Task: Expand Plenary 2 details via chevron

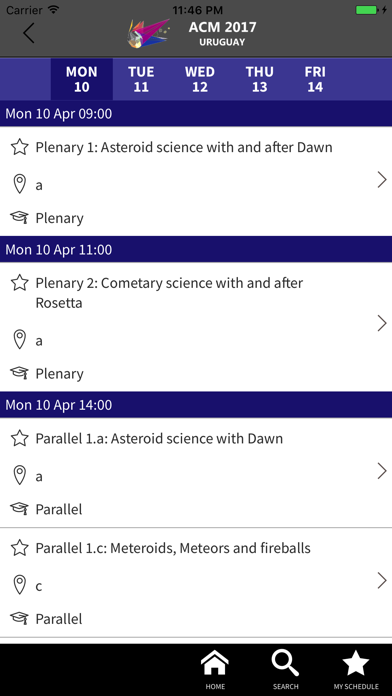Action: pyautogui.click(x=382, y=324)
